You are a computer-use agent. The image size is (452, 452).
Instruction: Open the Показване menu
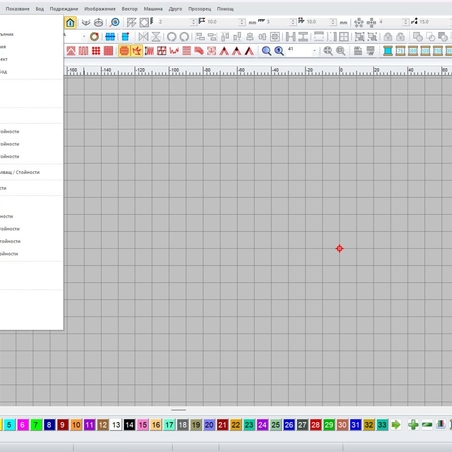tap(18, 9)
